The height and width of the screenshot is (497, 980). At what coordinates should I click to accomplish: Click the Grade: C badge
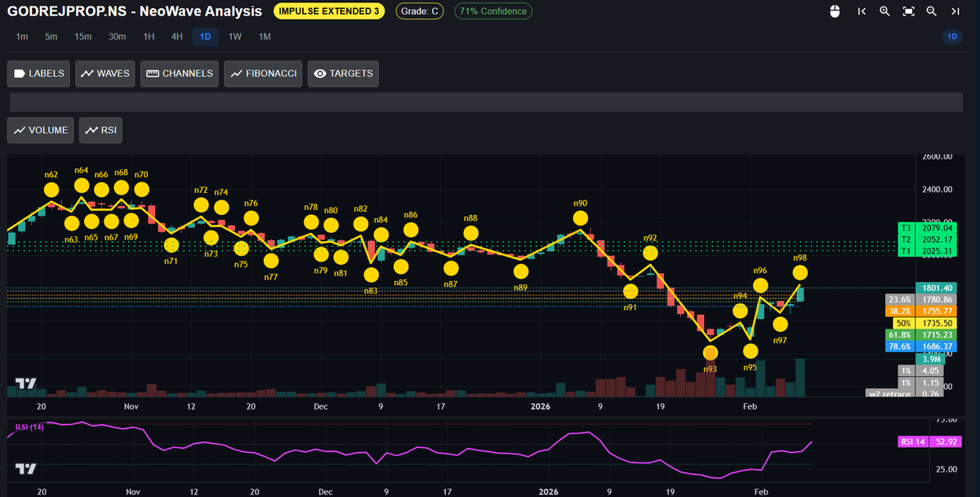click(x=420, y=11)
